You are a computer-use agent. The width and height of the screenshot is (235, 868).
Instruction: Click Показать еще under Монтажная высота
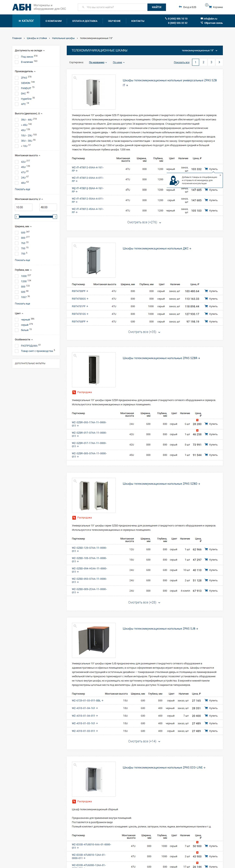click(x=22, y=189)
